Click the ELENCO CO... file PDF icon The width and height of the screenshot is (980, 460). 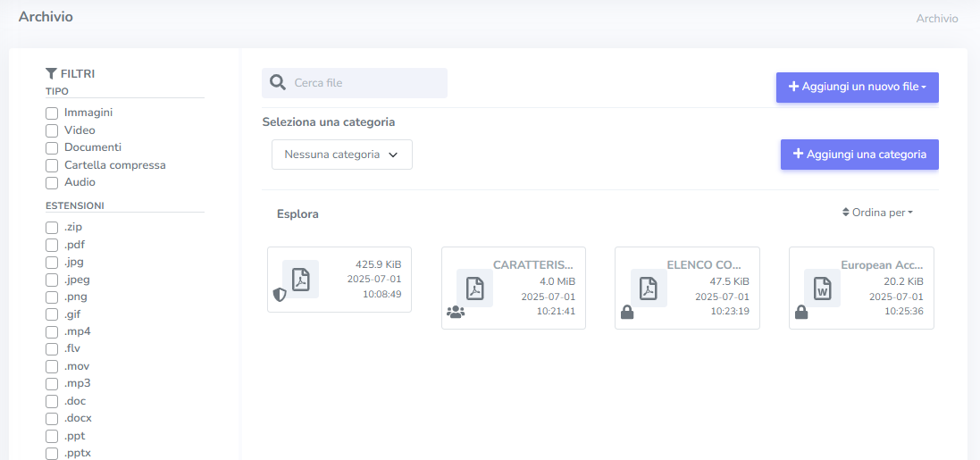point(649,288)
